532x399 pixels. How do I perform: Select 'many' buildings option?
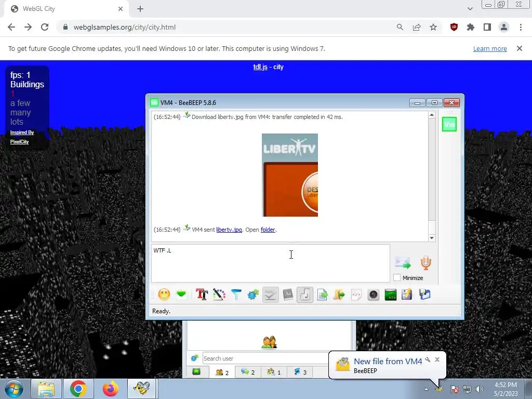click(x=20, y=112)
